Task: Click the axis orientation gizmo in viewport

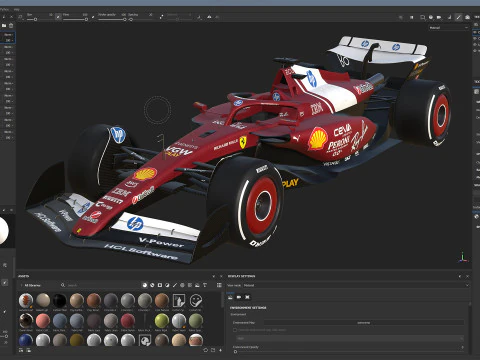Action: 463,257
